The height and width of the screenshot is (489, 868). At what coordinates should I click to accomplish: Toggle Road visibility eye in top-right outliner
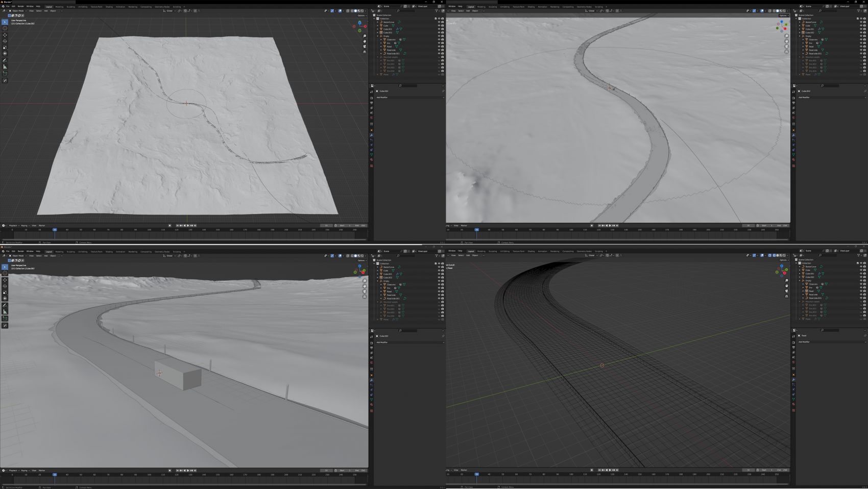pyautogui.click(x=860, y=46)
